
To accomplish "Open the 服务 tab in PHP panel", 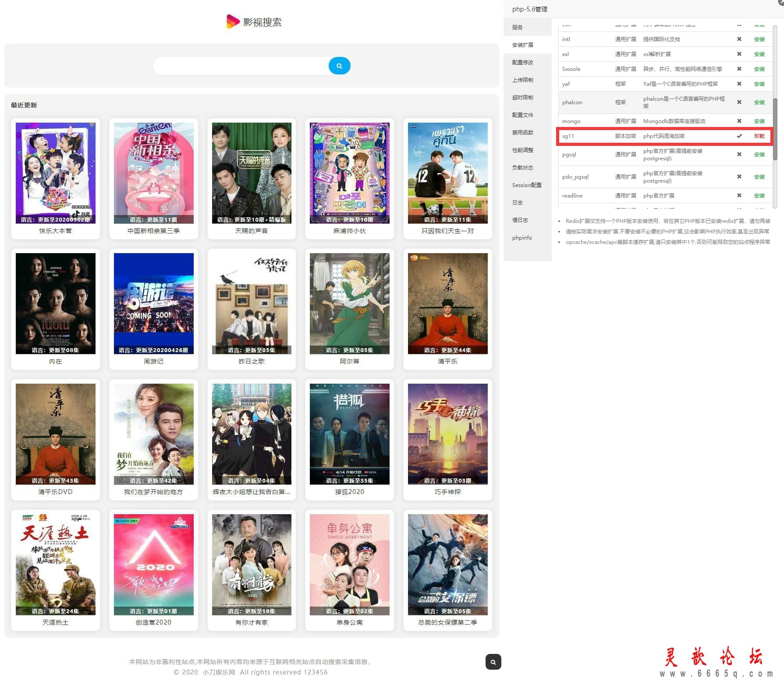I will point(528,27).
